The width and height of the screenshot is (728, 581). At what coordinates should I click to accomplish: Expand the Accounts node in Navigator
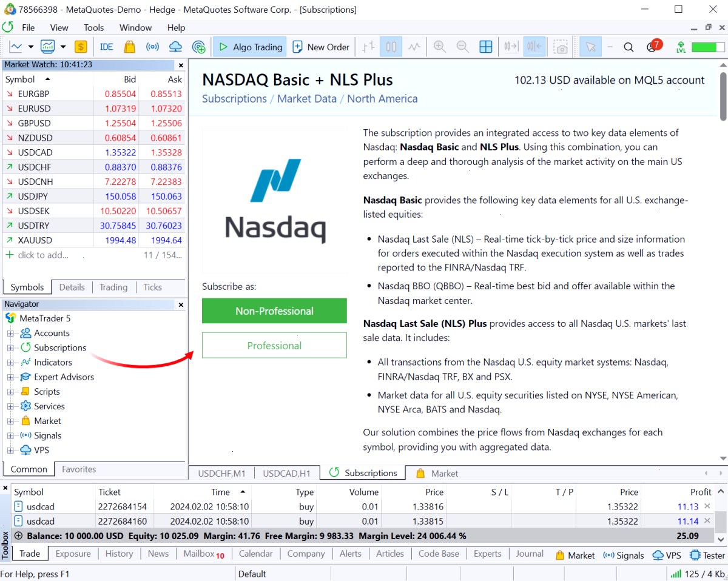click(10, 333)
